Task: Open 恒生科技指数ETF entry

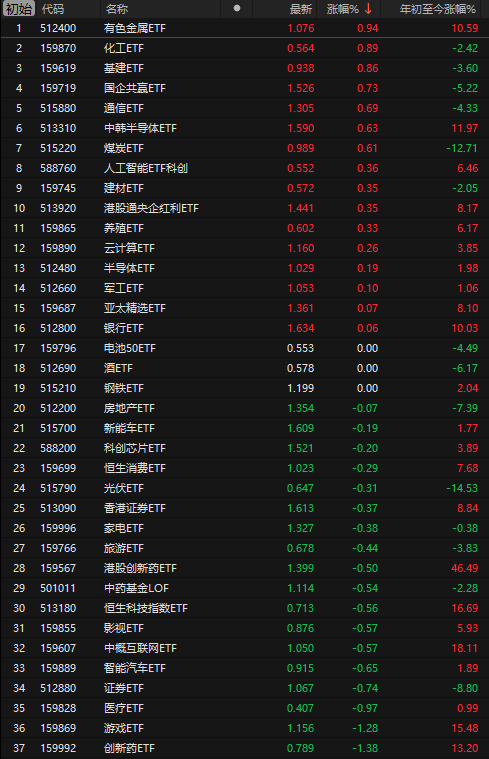Action: point(146,608)
